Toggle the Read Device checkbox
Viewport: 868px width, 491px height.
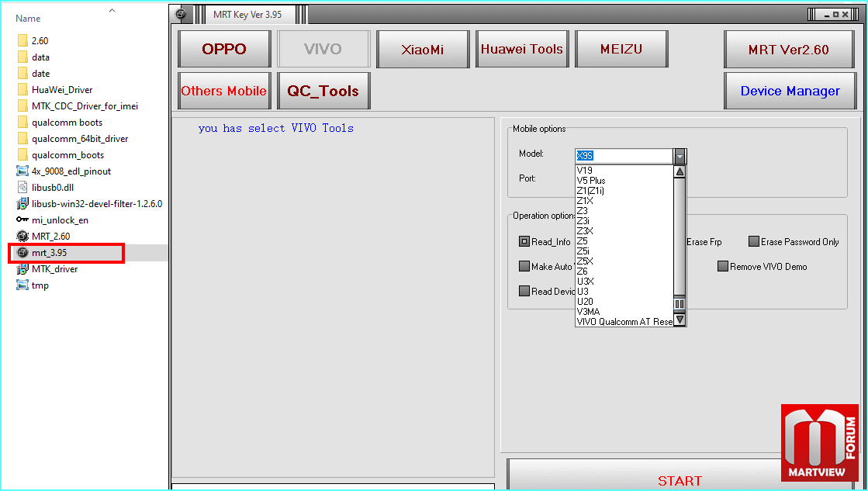(x=524, y=291)
